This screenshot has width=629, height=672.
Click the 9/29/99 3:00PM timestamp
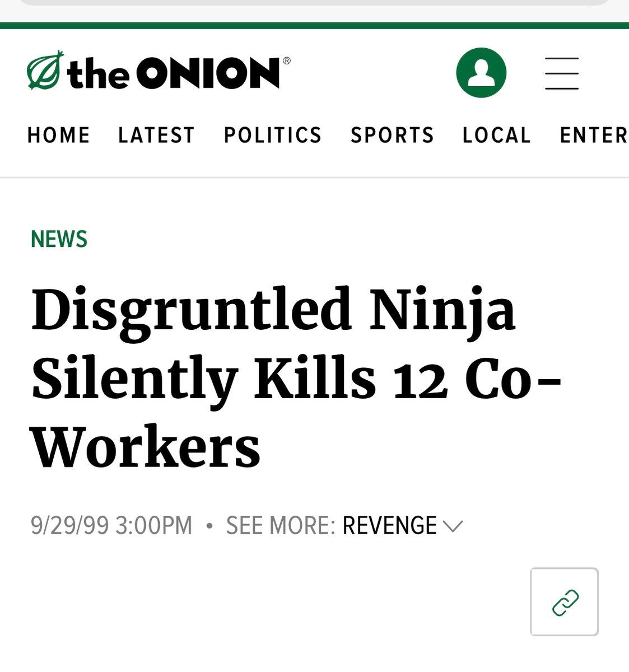pos(111,526)
